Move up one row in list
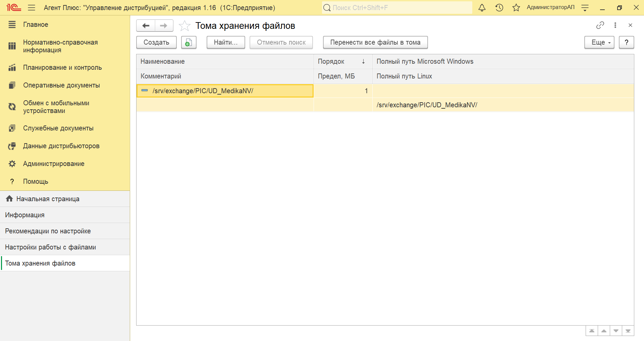The height and width of the screenshot is (341, 644). (x=604, y=331)
